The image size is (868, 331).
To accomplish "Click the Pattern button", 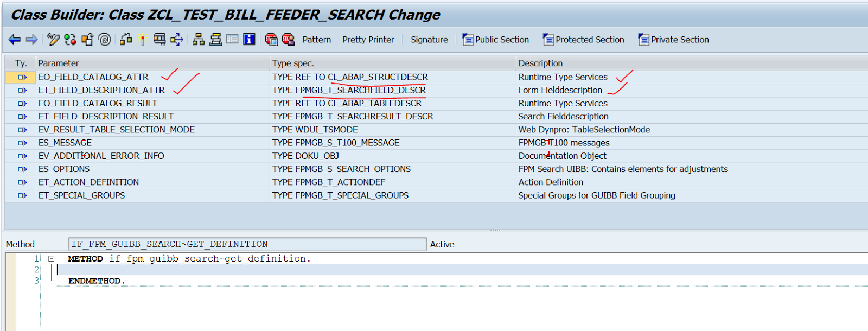I will (317, 40).
